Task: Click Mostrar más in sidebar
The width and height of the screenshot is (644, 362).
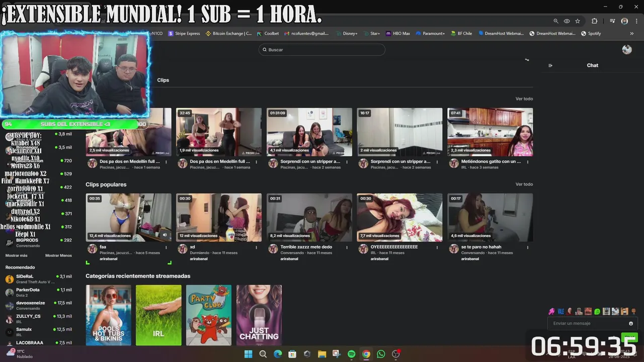Action: point(17,255)
